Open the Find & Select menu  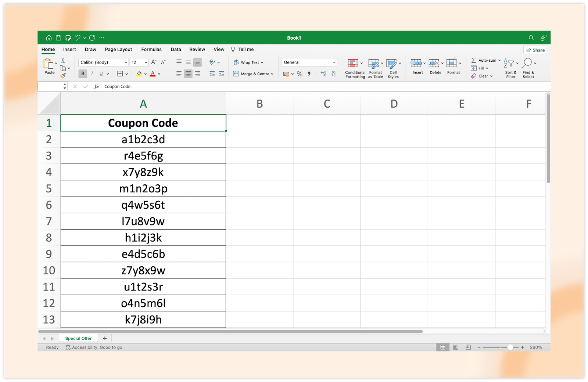[529, 68]
